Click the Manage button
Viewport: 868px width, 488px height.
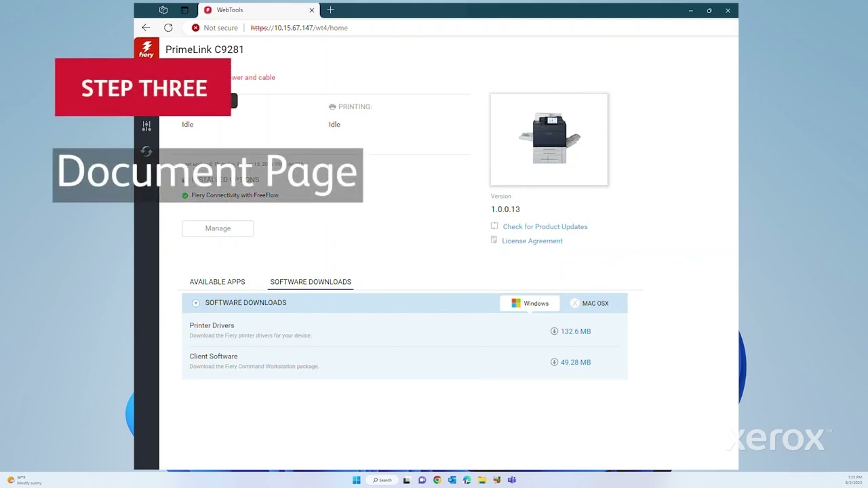tap(218, 228)
